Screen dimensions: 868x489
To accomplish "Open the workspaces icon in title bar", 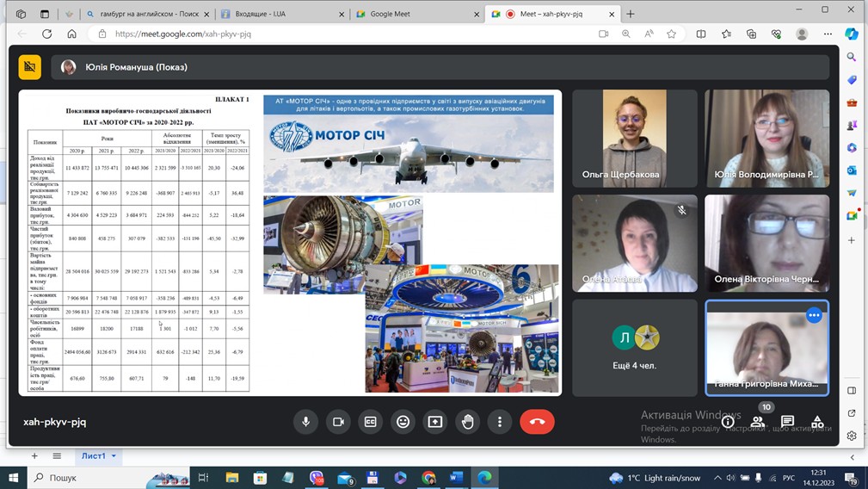I will pos(21,14).
